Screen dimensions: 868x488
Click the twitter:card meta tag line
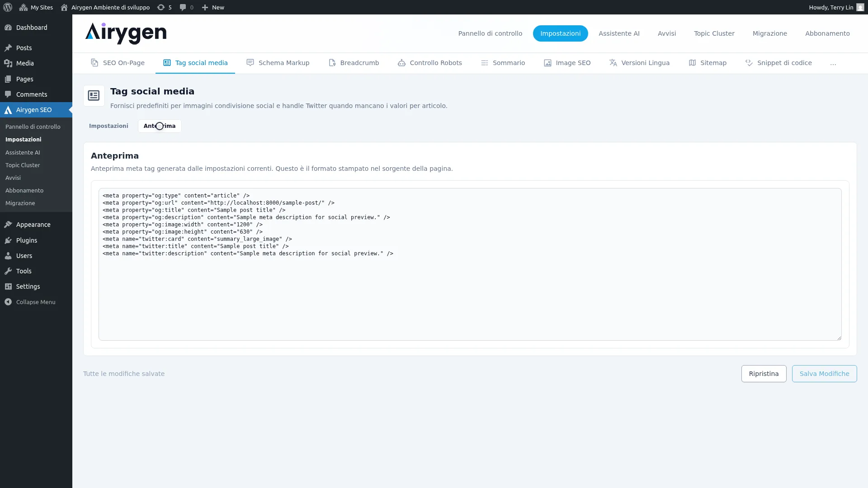pyautogui.click(x=197, y=239)
